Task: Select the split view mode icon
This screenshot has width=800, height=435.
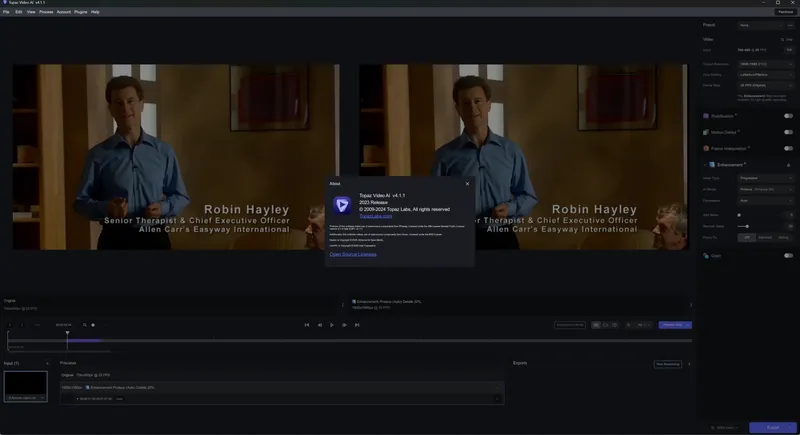Action: 615,325
